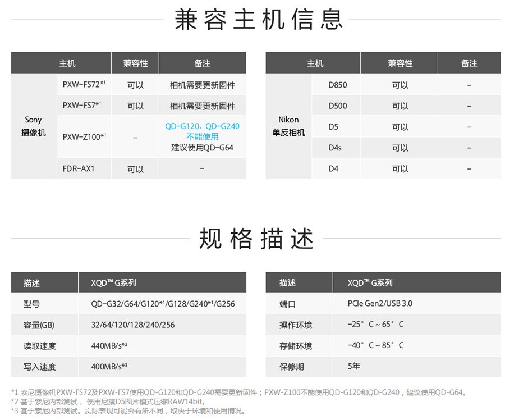Click footnote *2 about 尼康D5 RAW14bit

click(x=108, y=401)
